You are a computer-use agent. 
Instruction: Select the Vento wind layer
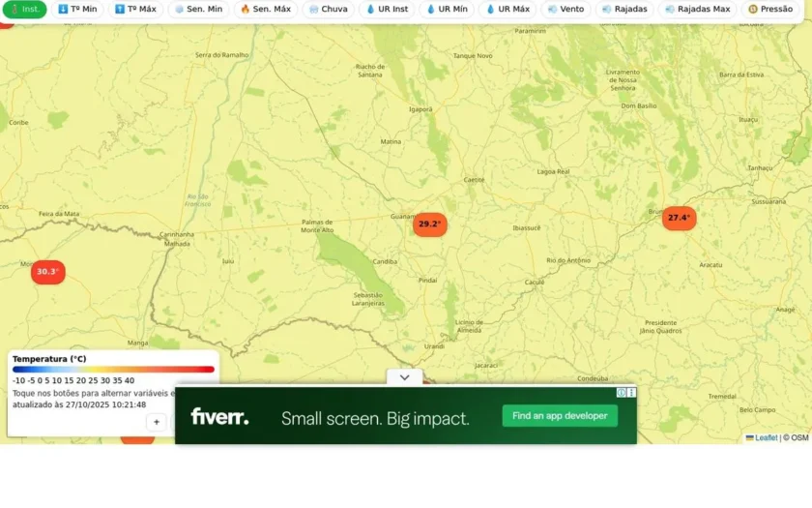tap(565, 9)
